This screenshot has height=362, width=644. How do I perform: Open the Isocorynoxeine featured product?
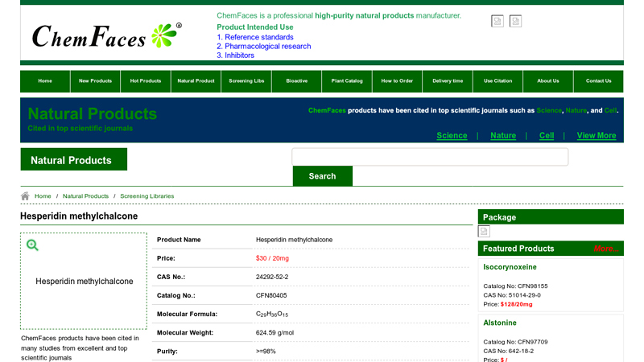[x=510, y=267]
